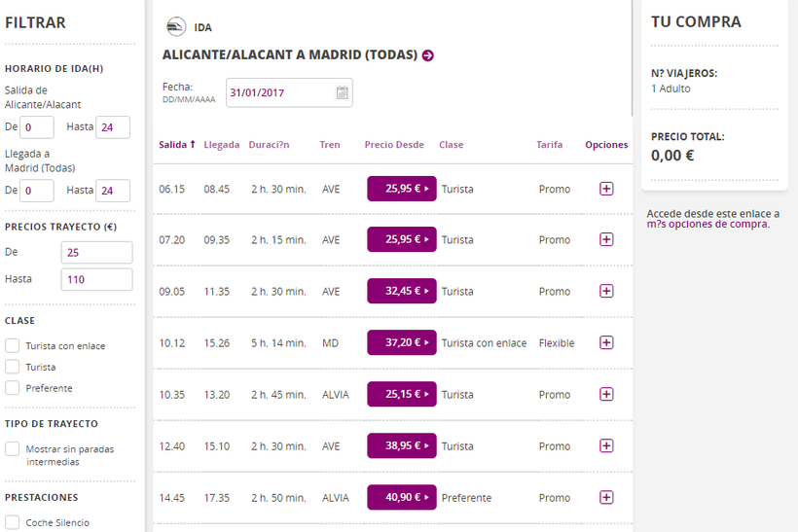This screenshot has height=532, width=798.
Task: Follow the 'm?s opciones de compra' link
Action: click(x=707, y=225)
